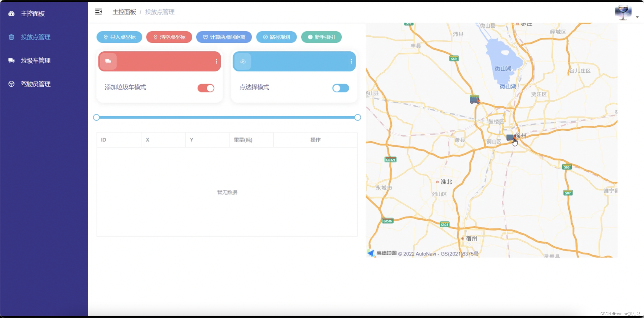Viewport: 644px width, 318px height.
Task: Open the red card's three-dot menu
Action: [x=216, y=61]
